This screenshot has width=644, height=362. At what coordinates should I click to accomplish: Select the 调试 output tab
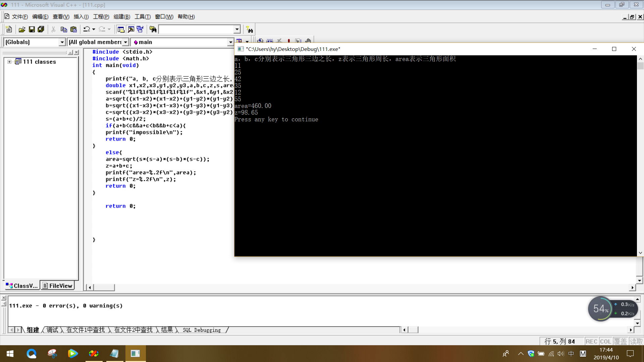52,330
